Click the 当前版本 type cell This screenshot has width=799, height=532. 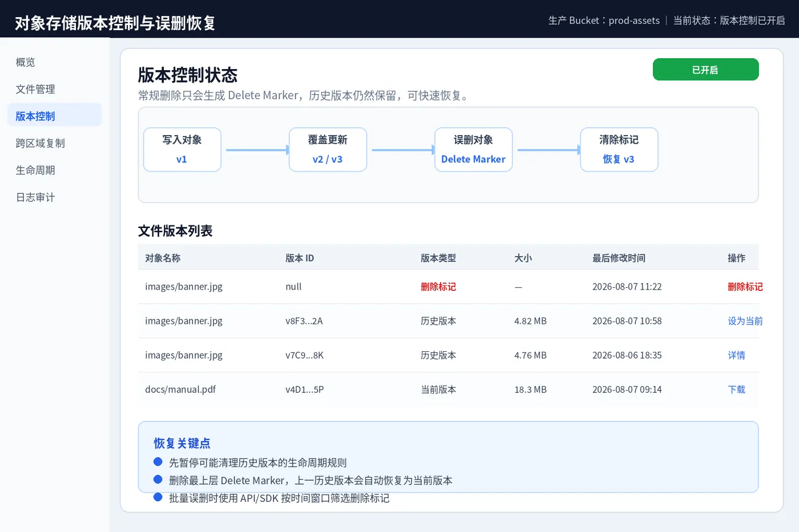point(438,389)
